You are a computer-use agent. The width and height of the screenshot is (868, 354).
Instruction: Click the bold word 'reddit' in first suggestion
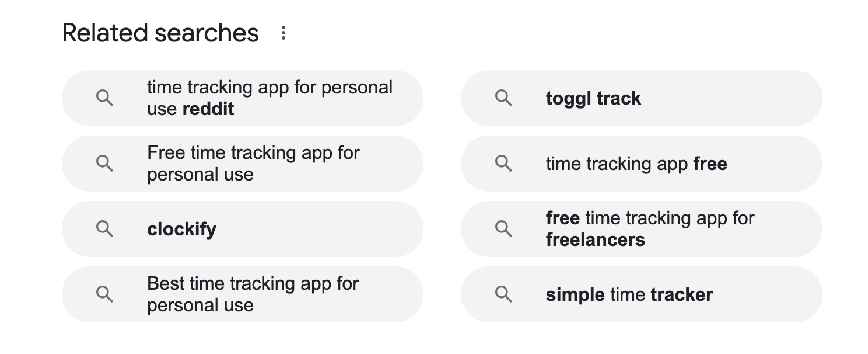208,109
